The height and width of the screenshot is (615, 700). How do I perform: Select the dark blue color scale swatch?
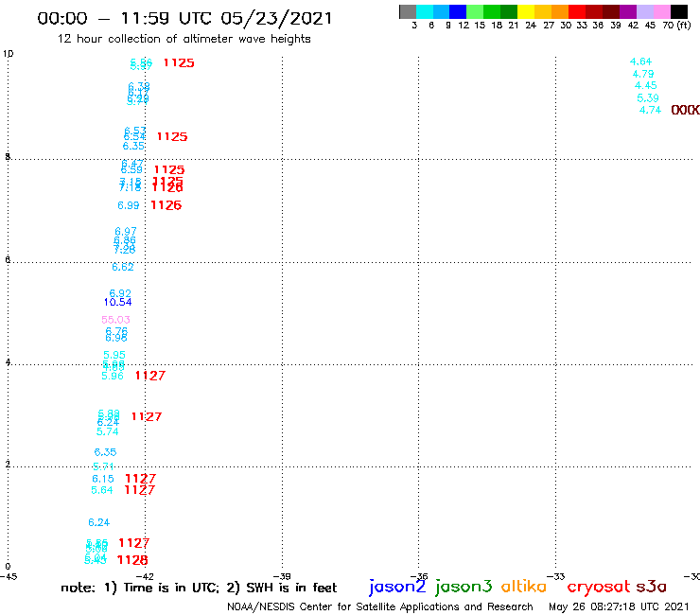[x=458, y=11]
